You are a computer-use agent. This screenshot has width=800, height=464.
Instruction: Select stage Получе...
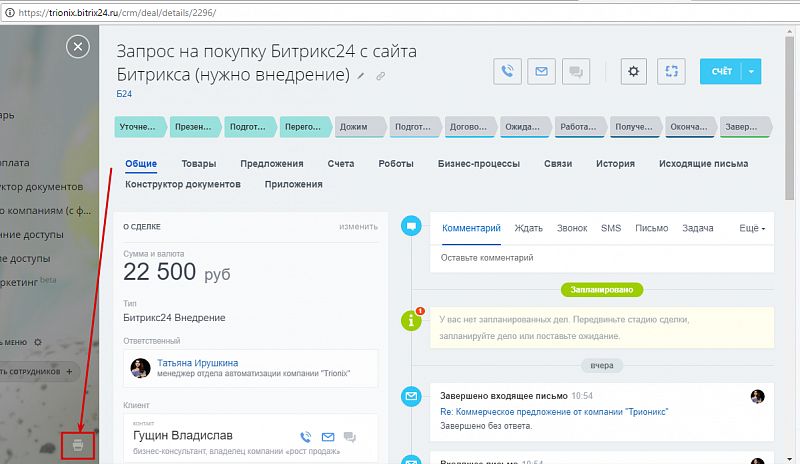[x=636, y=127]
